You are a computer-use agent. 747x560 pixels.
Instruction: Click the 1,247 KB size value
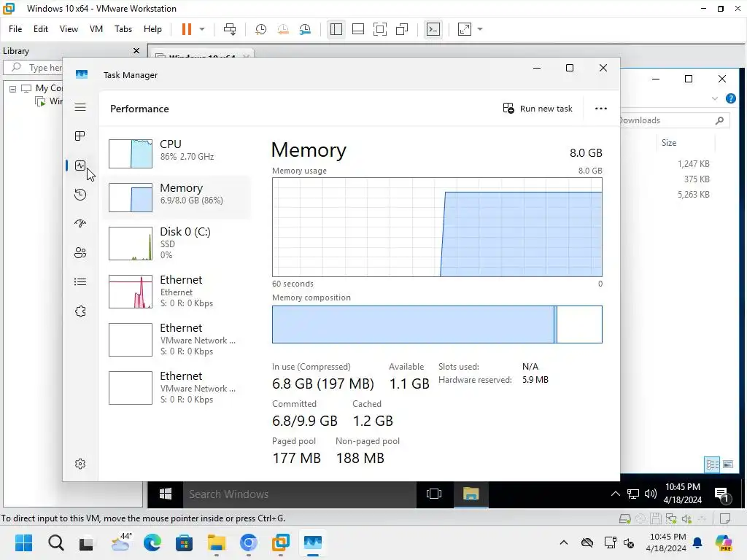coord(693,164)
